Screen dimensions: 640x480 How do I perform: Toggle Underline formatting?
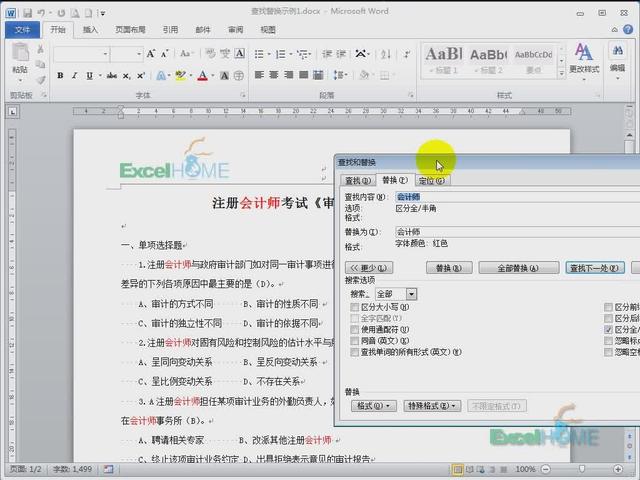89,76
